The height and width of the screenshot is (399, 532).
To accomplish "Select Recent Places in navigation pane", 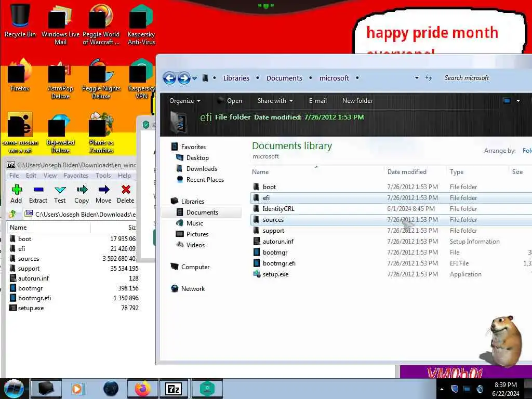I will tap(205, 179).
